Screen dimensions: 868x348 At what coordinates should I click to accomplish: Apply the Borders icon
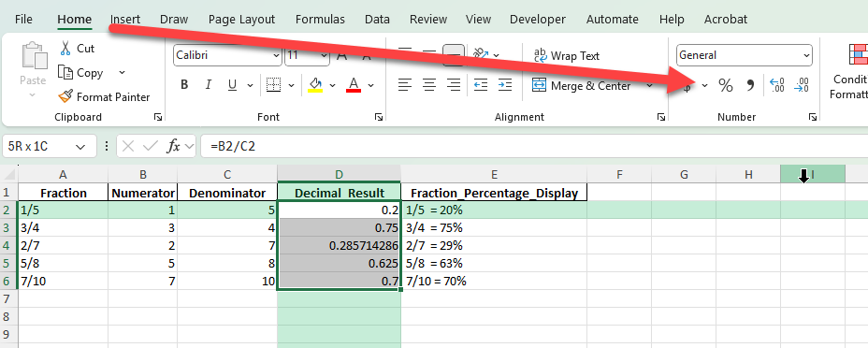pos(273,85)
